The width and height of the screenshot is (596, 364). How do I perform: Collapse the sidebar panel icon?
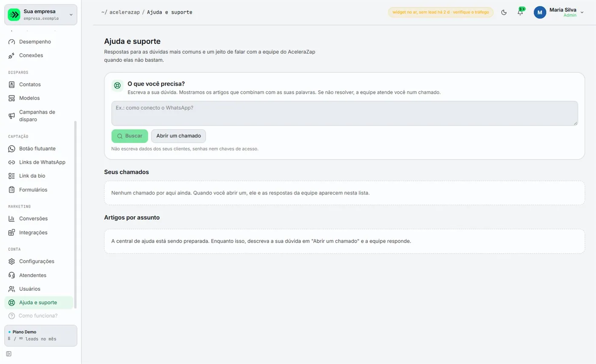click(9, 354)
